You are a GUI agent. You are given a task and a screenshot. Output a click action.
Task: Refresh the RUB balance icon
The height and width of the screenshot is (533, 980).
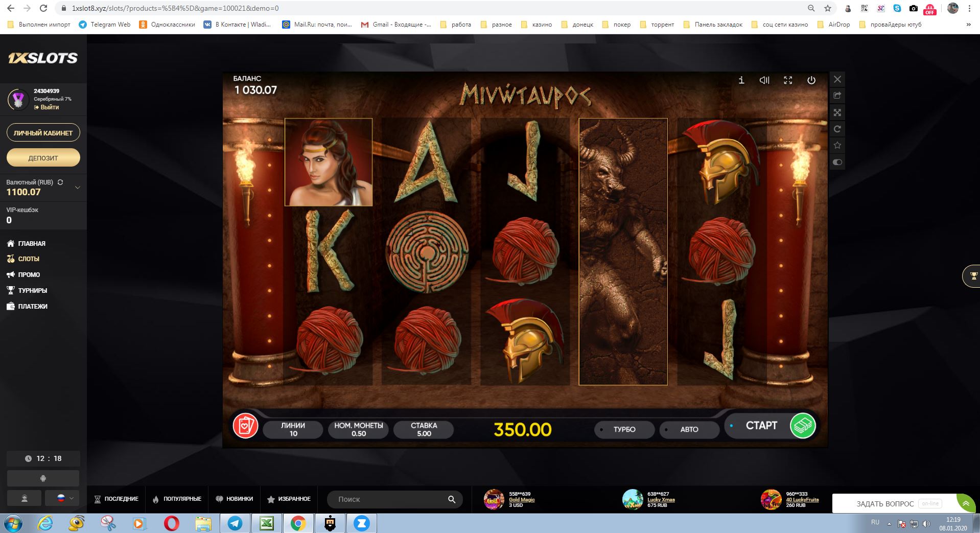point(60,182)
